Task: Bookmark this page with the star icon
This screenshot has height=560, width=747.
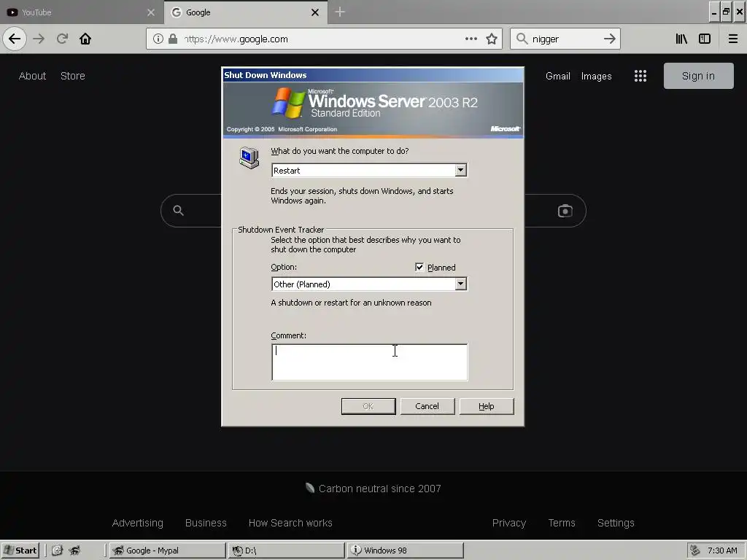Action: tap(492, 39)
